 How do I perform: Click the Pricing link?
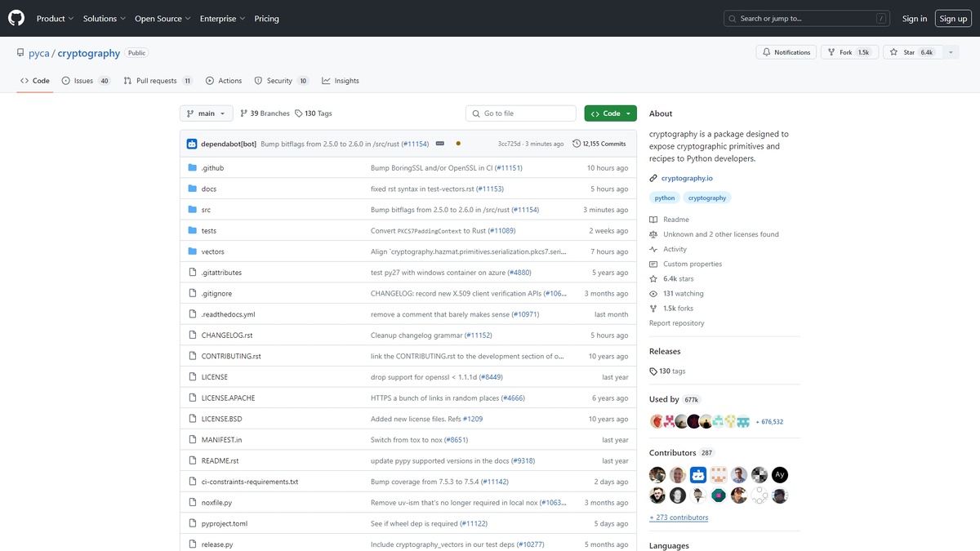coord(266,18)
